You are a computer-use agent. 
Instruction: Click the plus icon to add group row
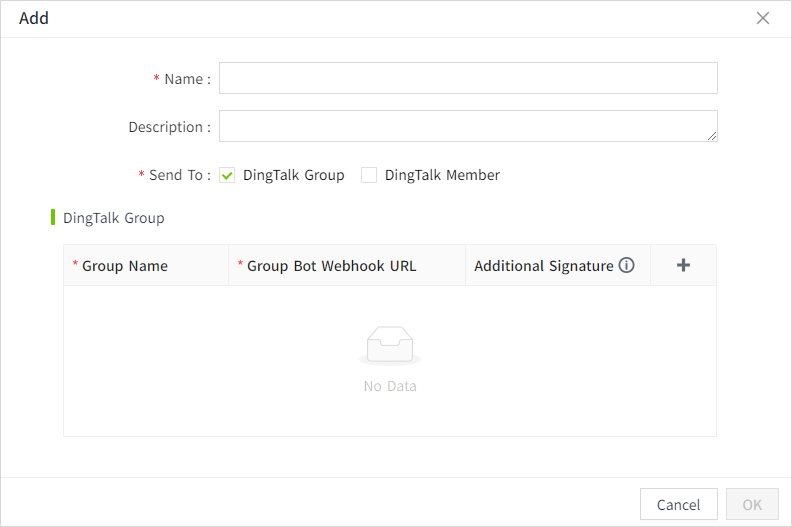pyautogui.click(x=684, y=265)
